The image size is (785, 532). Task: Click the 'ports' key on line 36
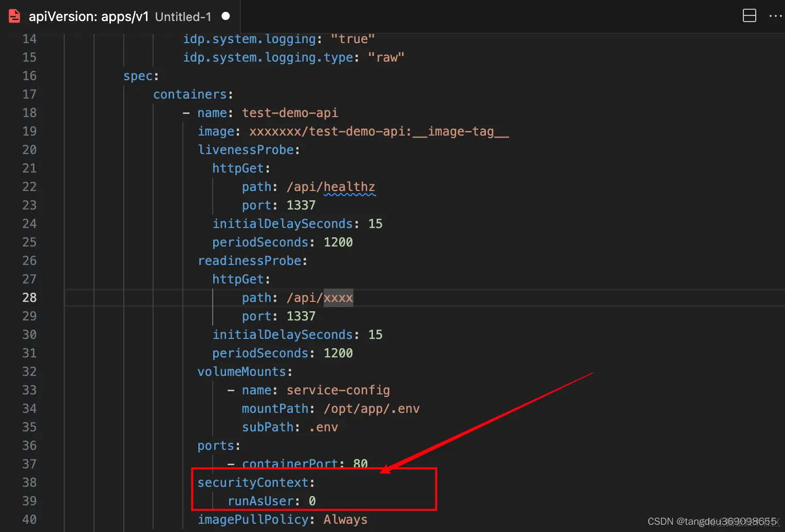[216, 446]
